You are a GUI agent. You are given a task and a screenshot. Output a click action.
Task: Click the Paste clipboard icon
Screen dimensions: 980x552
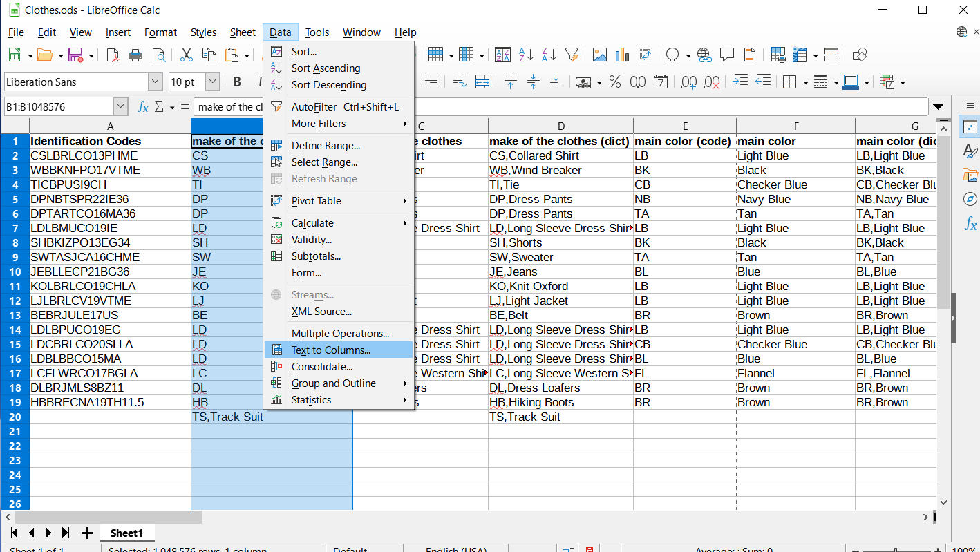(x=232, y=55)
